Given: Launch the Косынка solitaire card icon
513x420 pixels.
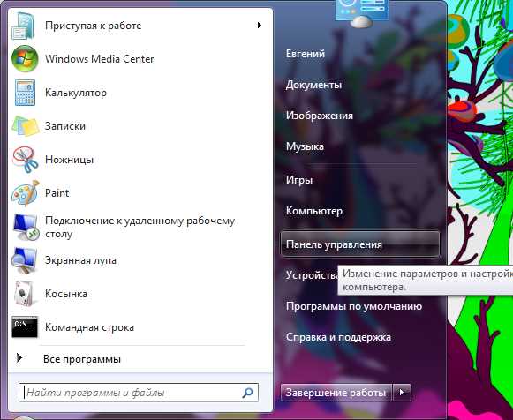Looking at the screenshot, I should [25, 294].
